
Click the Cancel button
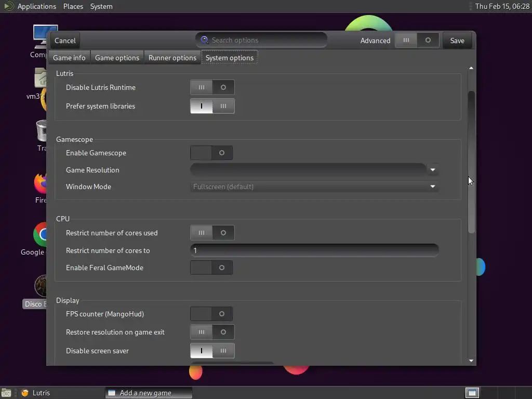65,41
